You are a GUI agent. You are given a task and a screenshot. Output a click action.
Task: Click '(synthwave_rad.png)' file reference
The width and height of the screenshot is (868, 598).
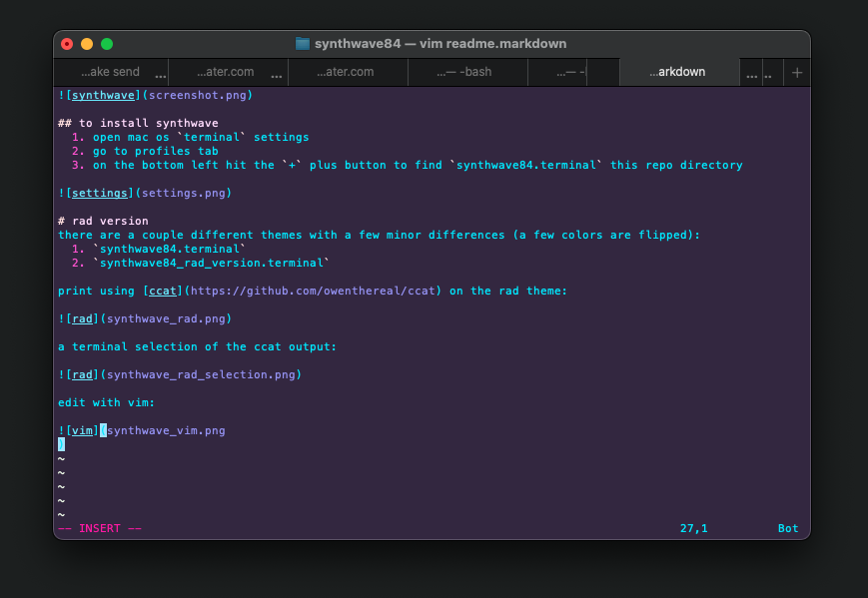pyautogui.click(x=166, y=318)
